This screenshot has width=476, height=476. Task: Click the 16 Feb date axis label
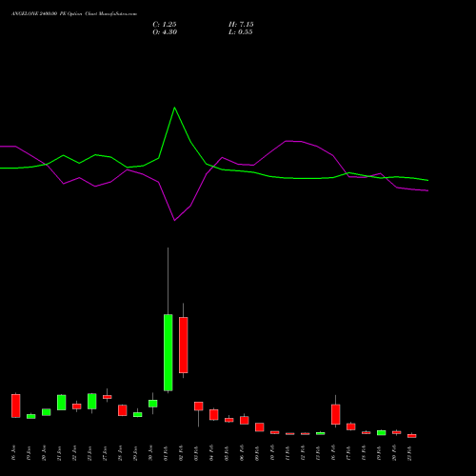pyautogui.click(x=333, y=453)
